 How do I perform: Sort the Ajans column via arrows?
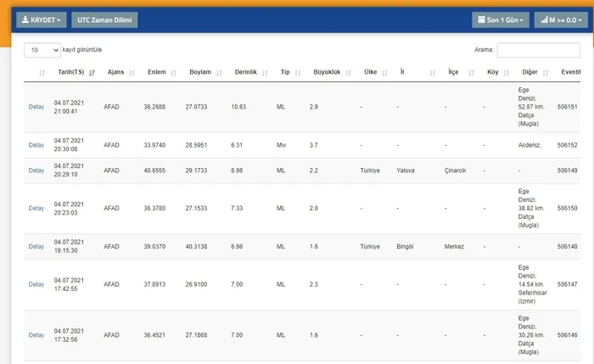pyautogui.click(x=132, y=73)
